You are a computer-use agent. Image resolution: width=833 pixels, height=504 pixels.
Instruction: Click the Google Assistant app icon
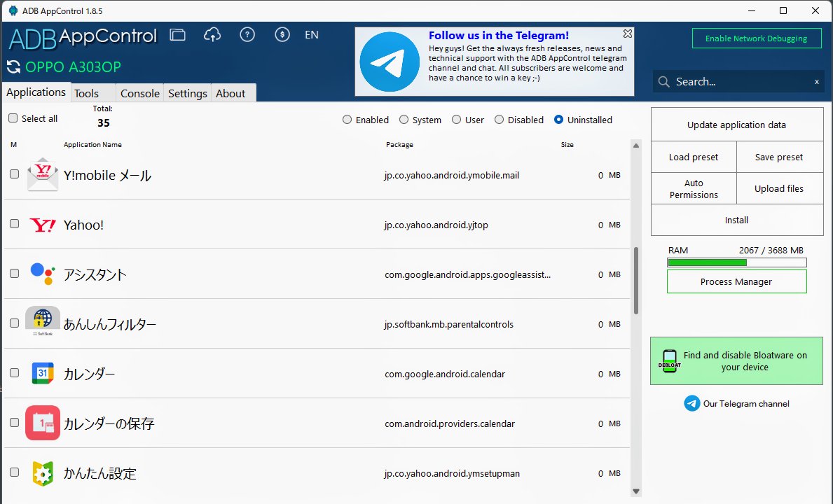(43, 274)
